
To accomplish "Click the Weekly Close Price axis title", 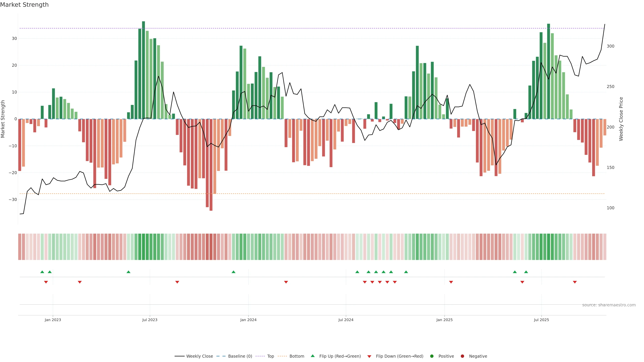I will click(621, 119).
